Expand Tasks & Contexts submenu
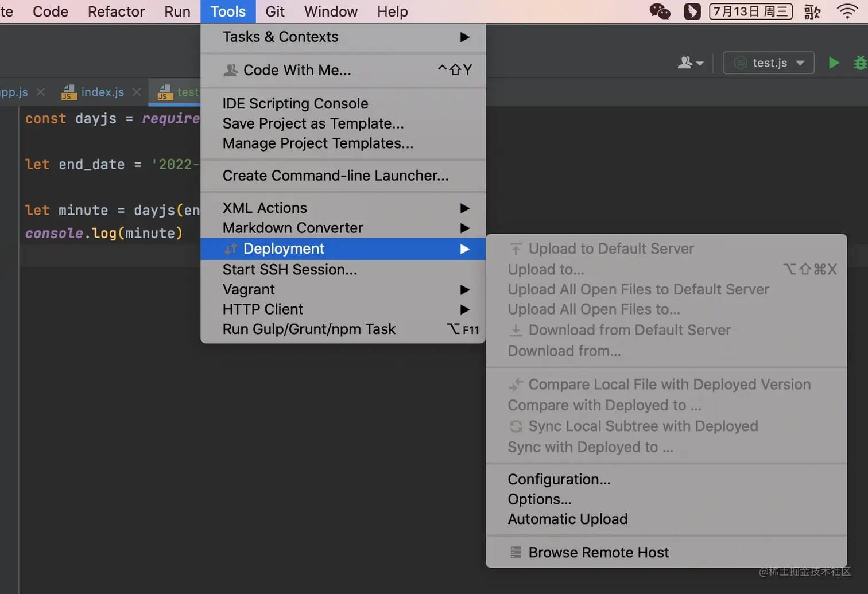The width and height of the screenshot is (868, 594). tap(343, 37)
